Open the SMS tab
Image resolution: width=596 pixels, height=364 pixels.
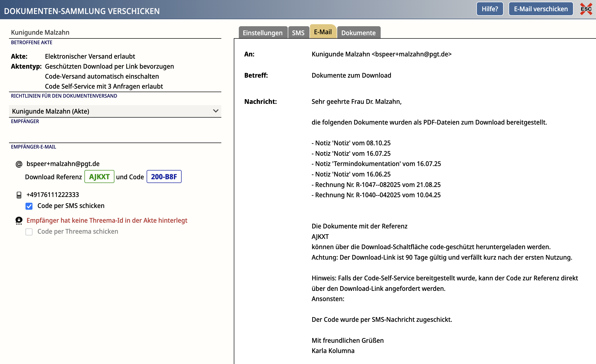tap(298, 33)
